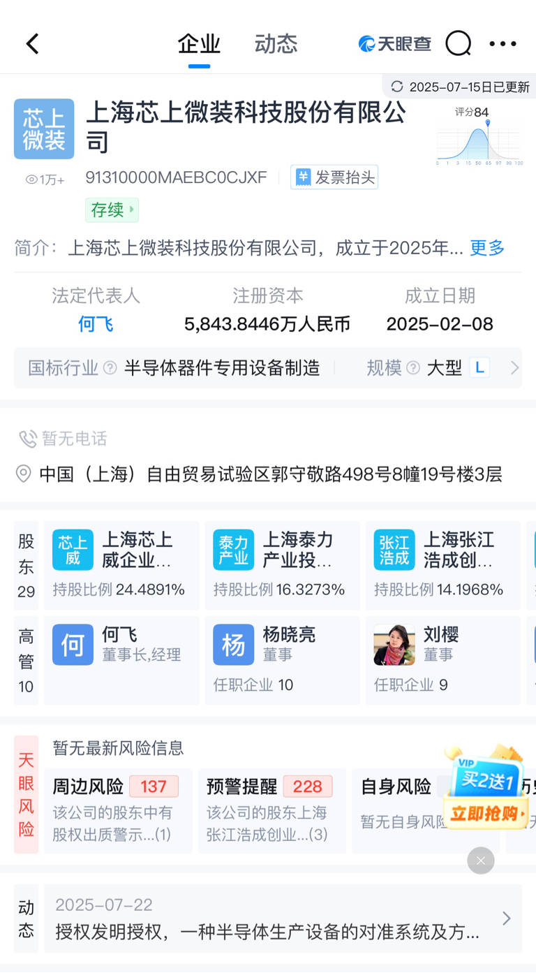Expand the 存续 status tag
Screen dimensions: 536x980
pyautogui.click(x=112, y=210)
